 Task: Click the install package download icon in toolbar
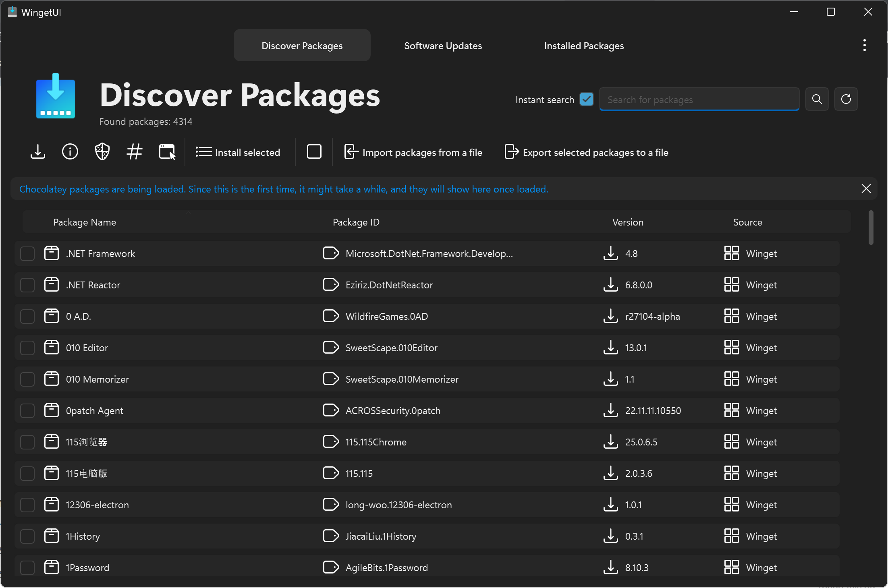point(38,152)
